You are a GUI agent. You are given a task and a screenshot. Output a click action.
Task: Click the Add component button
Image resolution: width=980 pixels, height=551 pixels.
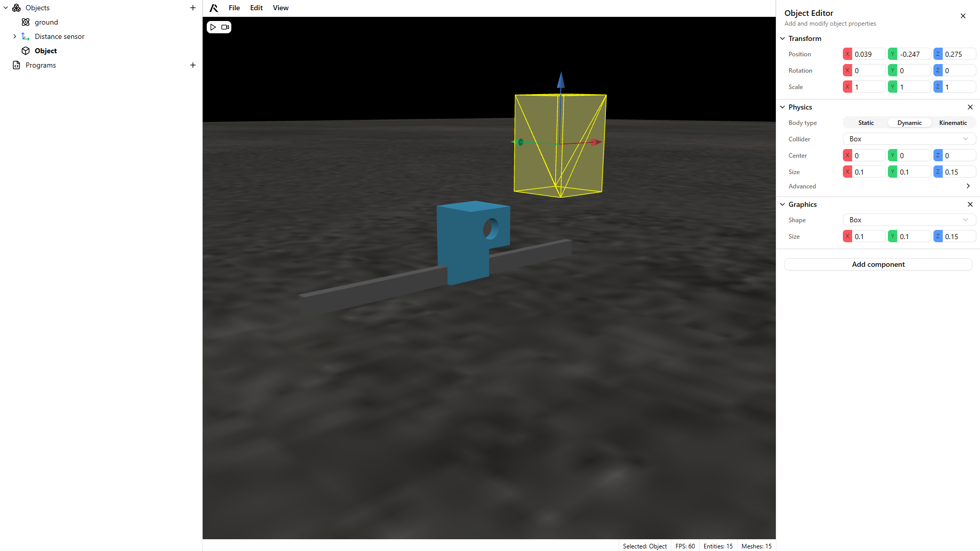878,264
